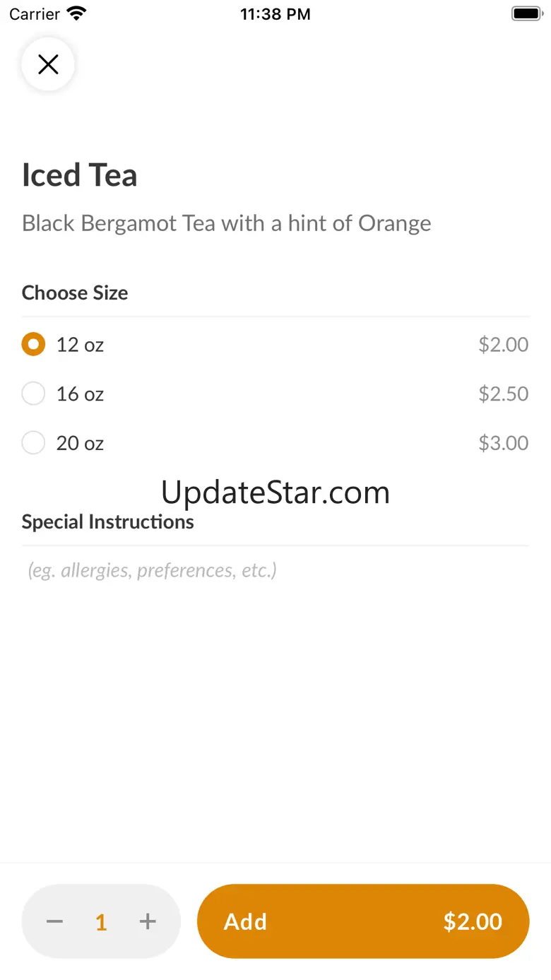Tap the $2.00 price in size list

[503, 345]
